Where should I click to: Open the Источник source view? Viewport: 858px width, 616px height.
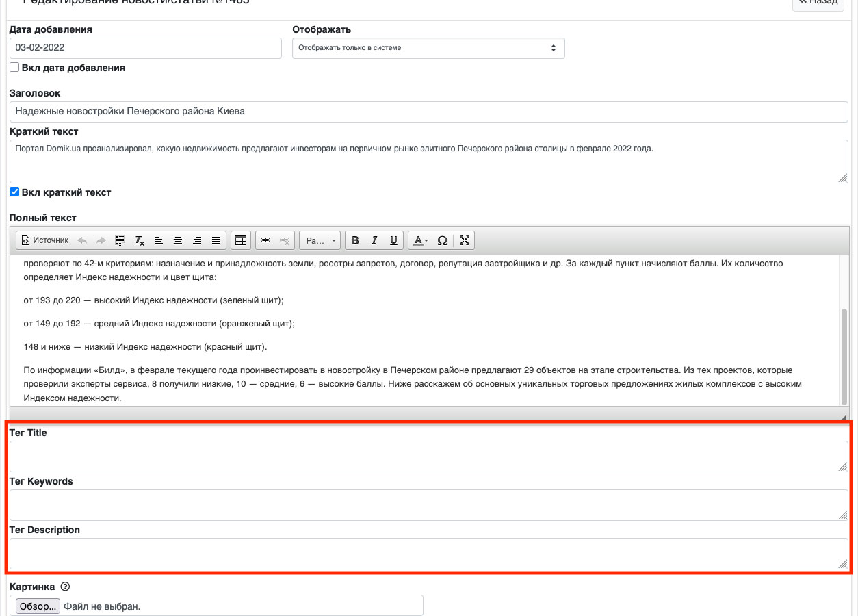pyautogui.click(x=45, y=240)
